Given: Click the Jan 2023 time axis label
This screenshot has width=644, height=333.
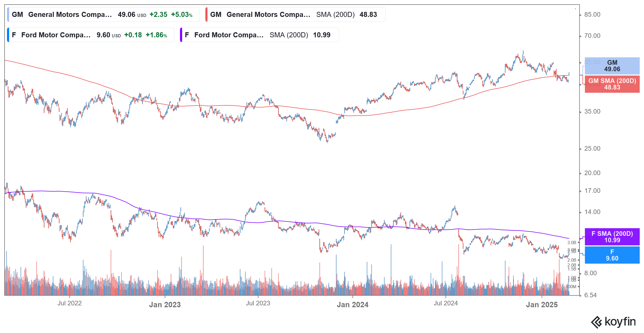Looking at the screenshot, I should click(165, 305).
